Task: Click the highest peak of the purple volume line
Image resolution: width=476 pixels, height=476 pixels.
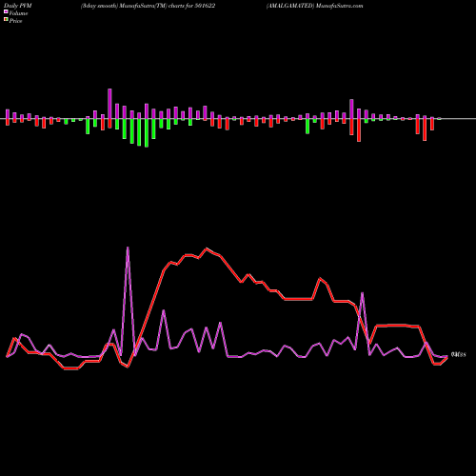Action: [128, 248]
